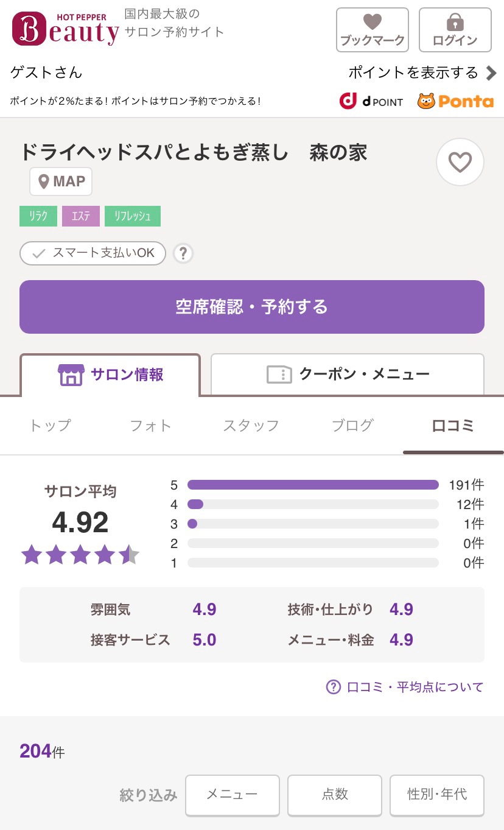Click the Hot Pepper Beauty logo
The width and height of the screenshot is (504, 830).
66,29
